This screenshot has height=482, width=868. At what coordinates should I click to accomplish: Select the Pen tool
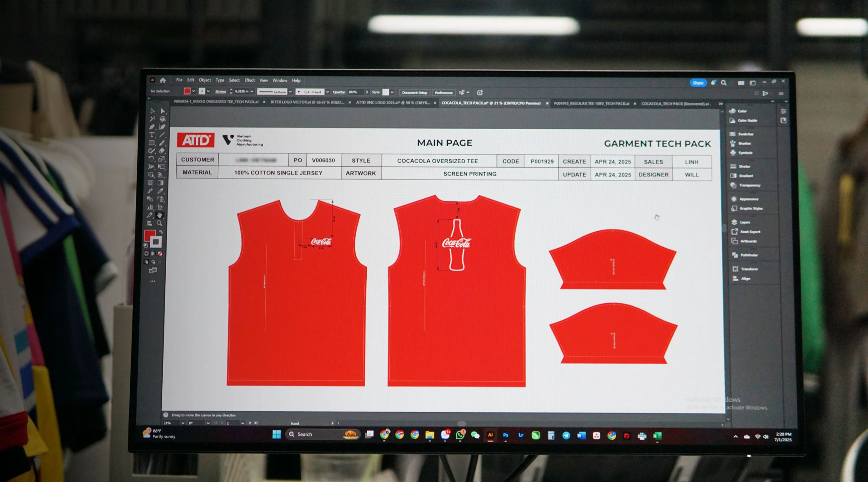point(152,127)
